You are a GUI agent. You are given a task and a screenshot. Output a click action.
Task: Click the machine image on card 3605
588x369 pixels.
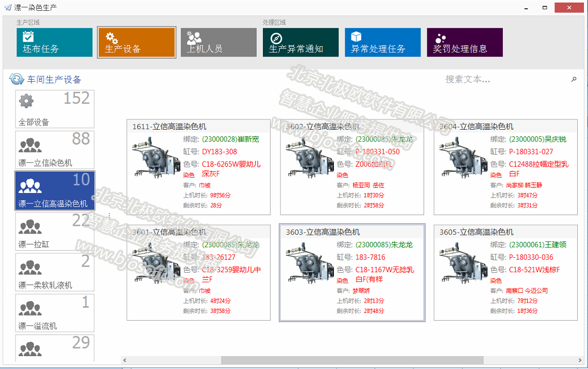(x=463, y=263)
